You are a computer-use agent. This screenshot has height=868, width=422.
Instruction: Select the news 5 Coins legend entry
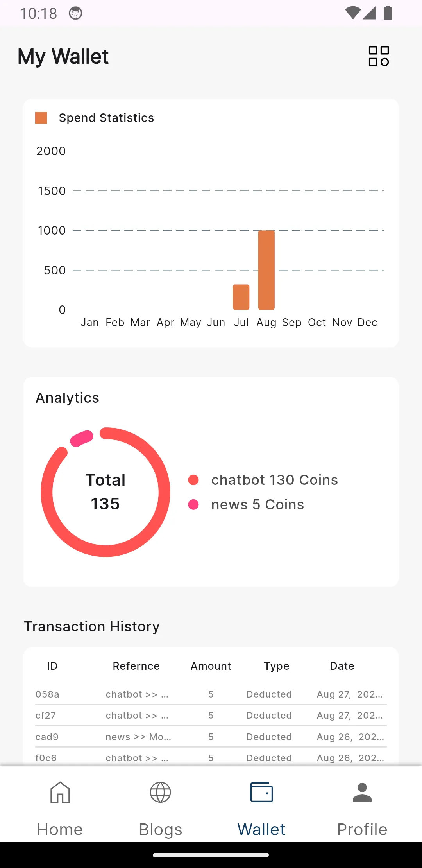(x=246, y=504)
